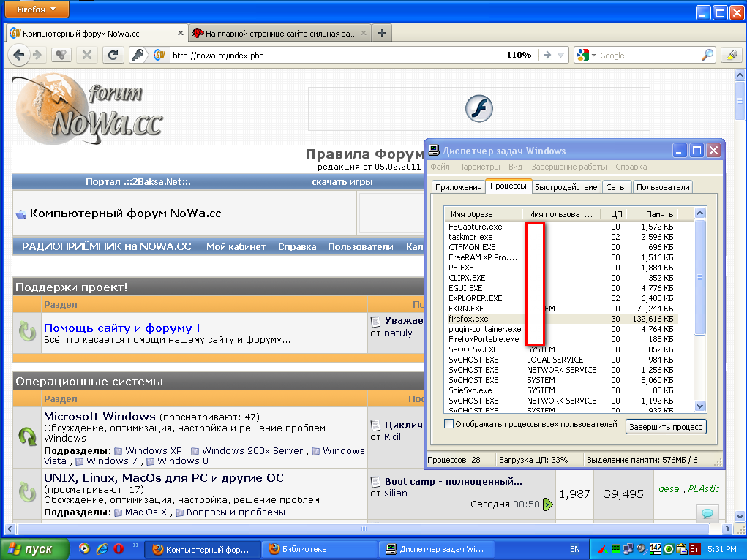Open the Windows XP subforum link
Viewport: 747px width, 560px height.
coord(154,450)
